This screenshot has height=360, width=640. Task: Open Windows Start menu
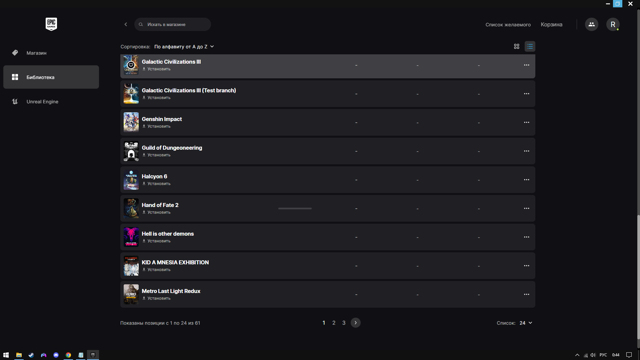(6, 355)
